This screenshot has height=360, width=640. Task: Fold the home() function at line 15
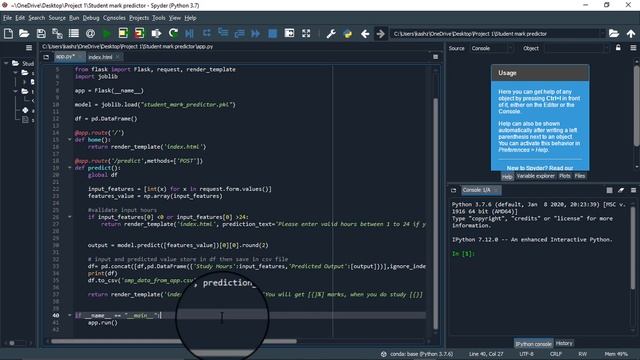(69, 140)
